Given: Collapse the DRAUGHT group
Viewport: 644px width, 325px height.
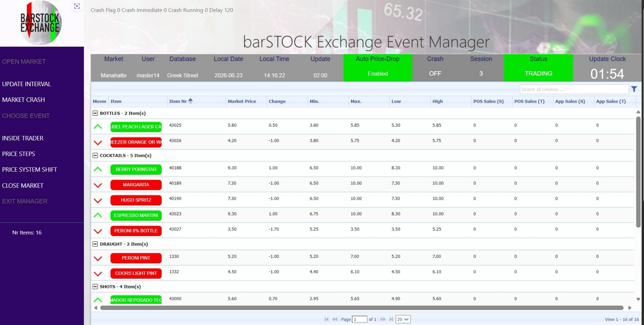Looking at the screenshot, I should pyautogui.click(x=95, y=244).
